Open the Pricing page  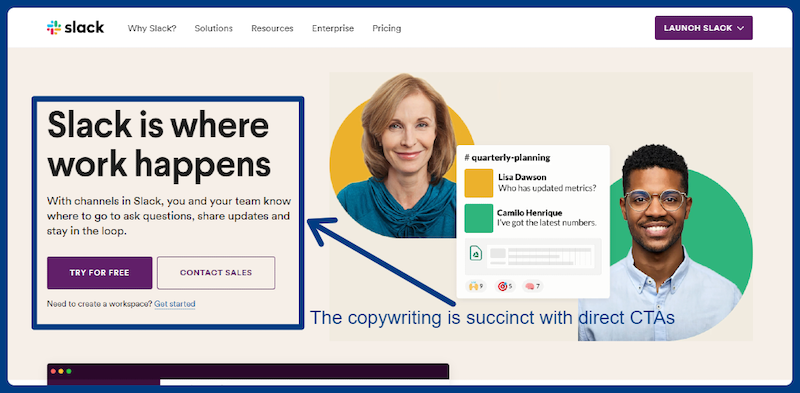click(387, 28)
